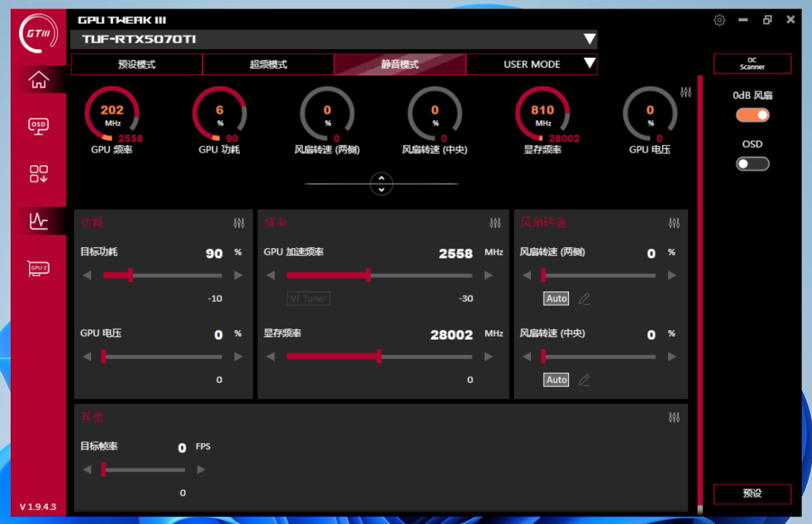Click the 预设 button at bottom right
Viewport: 812px width, 524px height.
752,493
